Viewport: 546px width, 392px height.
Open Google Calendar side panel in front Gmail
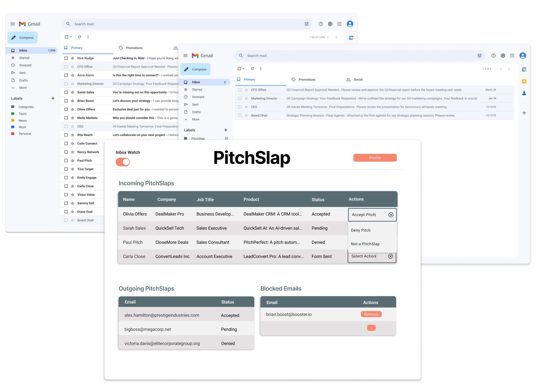click(x=524, y=69)
